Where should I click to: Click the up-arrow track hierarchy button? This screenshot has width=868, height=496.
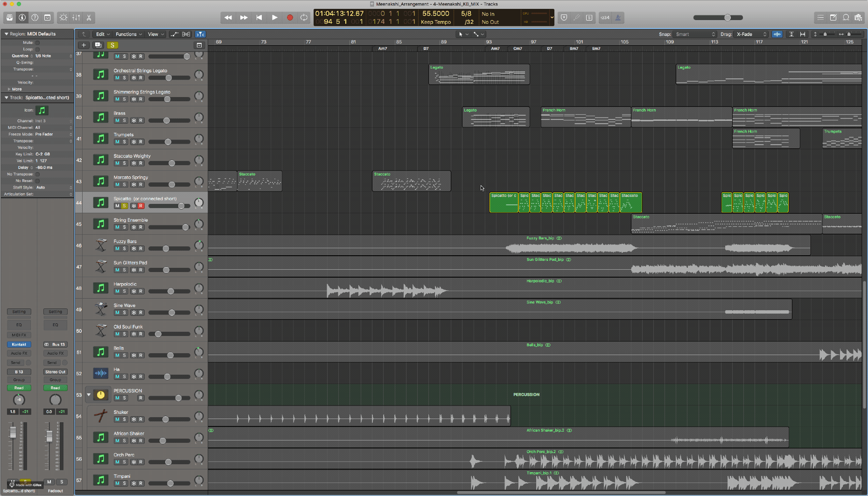click(84, 34)
